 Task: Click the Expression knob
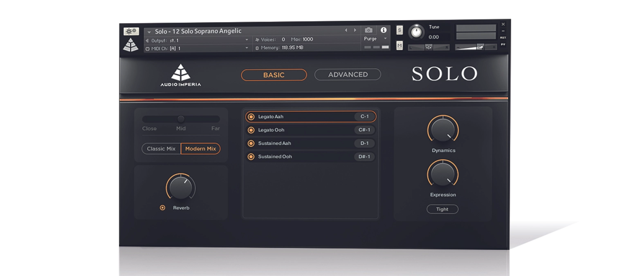coord(443,175)
